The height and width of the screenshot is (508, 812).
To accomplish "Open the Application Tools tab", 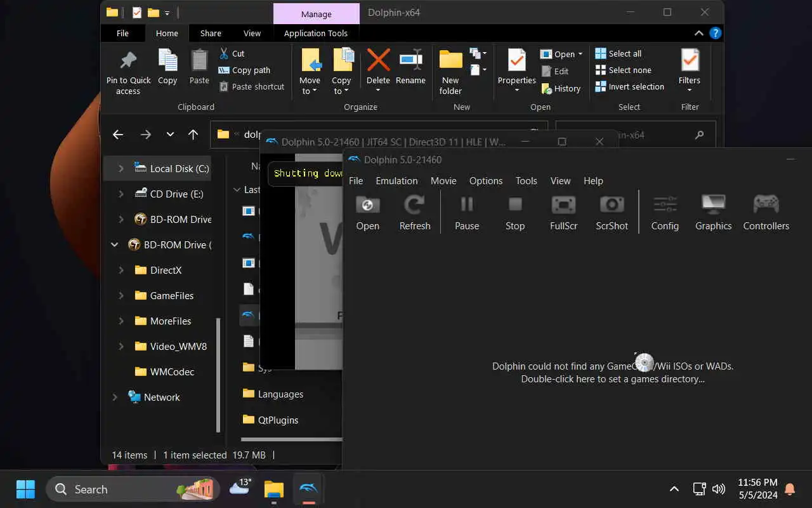I will [x=316, y=33].
